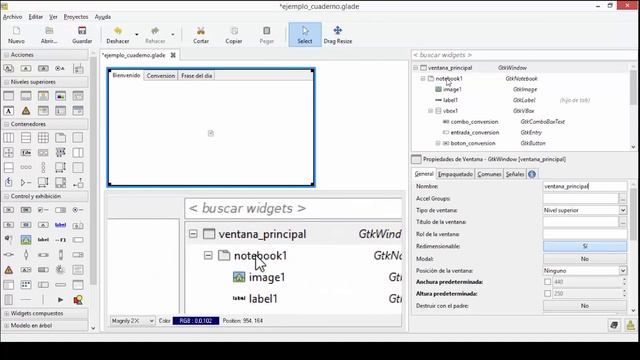The height and width of the screenshot is (360, 640).
Task: Pick the warning Message Dialog widget
Action: coord(26,111)
